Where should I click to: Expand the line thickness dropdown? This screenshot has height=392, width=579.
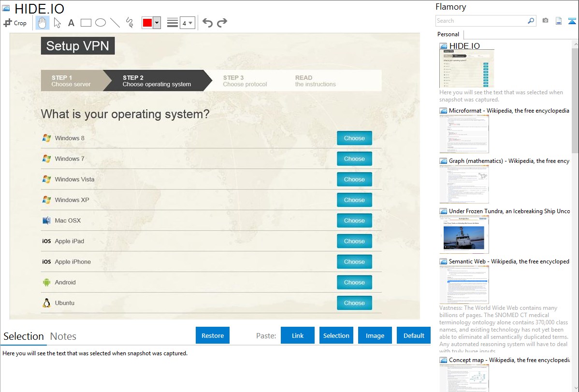pyautogui.click(x=188, y=23)
